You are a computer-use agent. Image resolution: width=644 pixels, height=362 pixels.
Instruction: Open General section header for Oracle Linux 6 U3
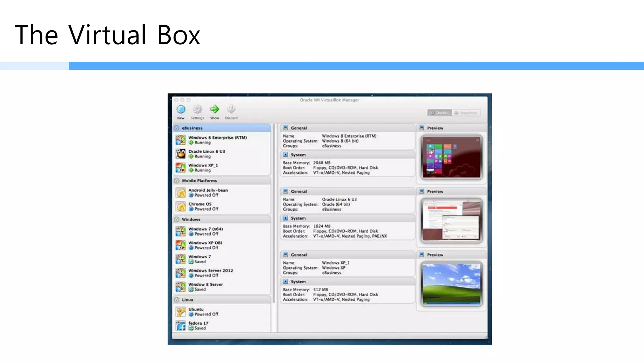click(x=347, y=191)
